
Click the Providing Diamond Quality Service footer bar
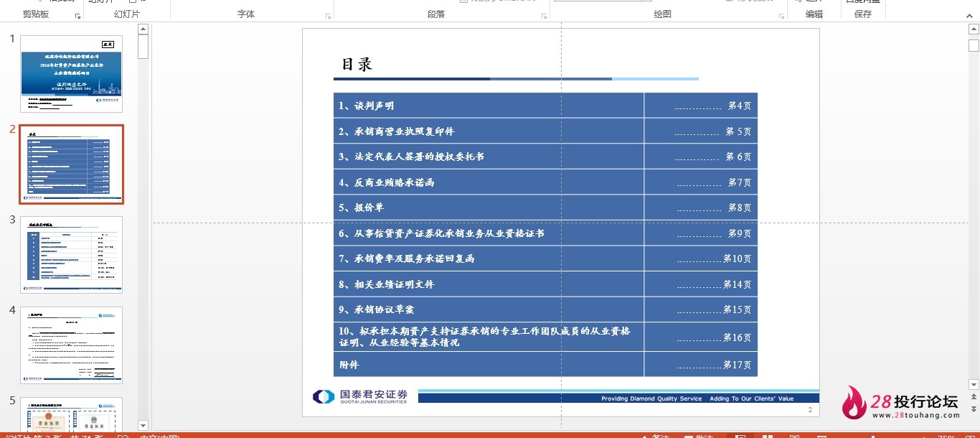(618, 398)
